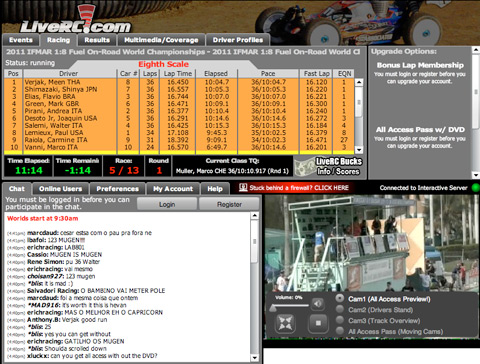The height and width of the screenshot is (364, 480).
Task: Click the firewall help icon in red banner
Action: point(243,188)
